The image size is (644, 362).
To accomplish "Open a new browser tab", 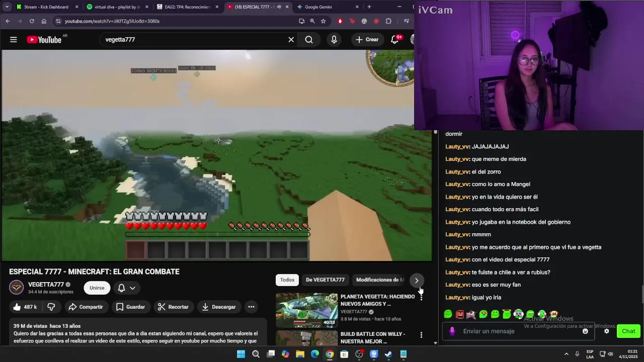I will 369,7.
